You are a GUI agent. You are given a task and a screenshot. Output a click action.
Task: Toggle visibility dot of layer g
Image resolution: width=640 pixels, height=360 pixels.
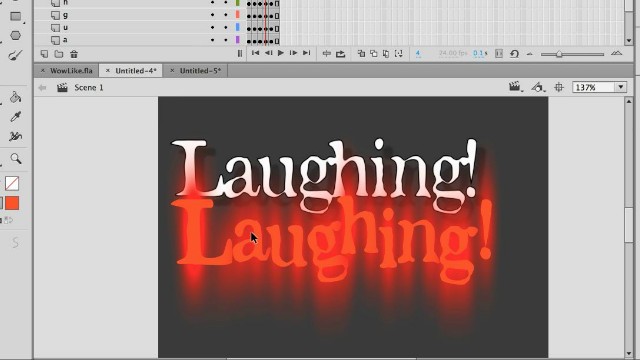tap(212, 15)
